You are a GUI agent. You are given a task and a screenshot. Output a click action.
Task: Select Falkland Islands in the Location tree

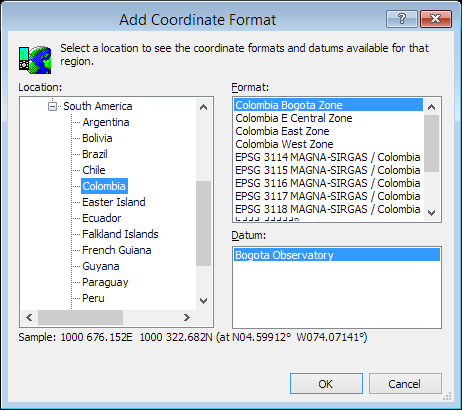pos(120,234)
